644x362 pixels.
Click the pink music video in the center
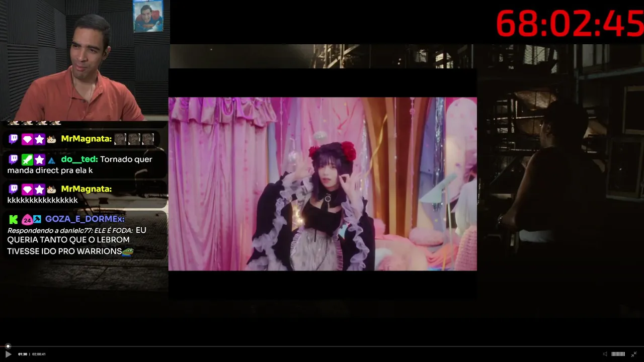pos(323,184)
